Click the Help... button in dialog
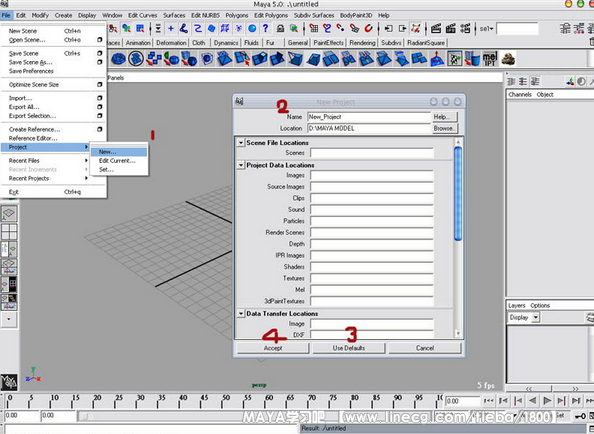Image resolution: width=594 pixels, height=434 pixels. click(444, 117)
